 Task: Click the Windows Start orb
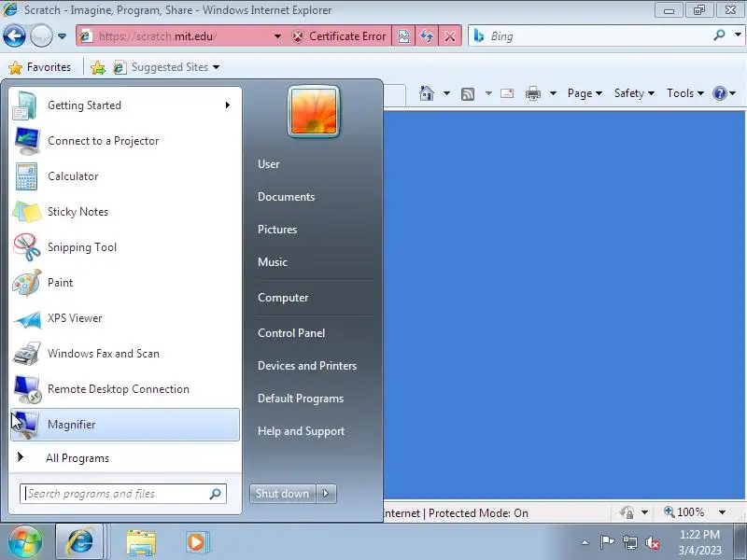pyautogui.click(x=25, y=542)
